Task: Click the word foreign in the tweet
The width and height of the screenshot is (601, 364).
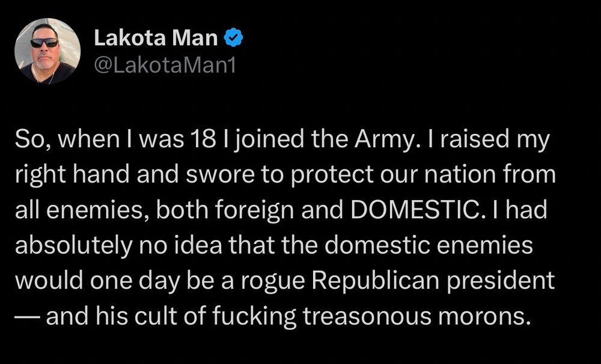Action: point(254,211)
